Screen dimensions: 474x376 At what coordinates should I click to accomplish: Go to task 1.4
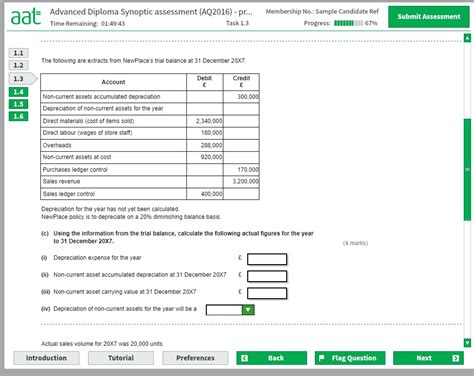point(18,92)
